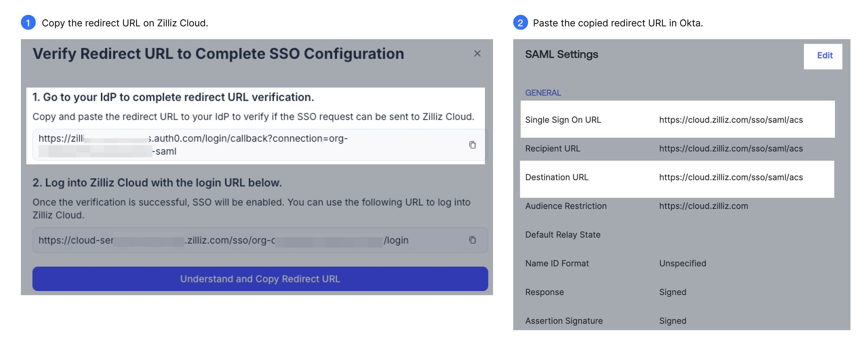Copy the Zilliz Cloud login URL with its icon
The height and width of the screenshot is (345, 868).
[x=472, y=240]
